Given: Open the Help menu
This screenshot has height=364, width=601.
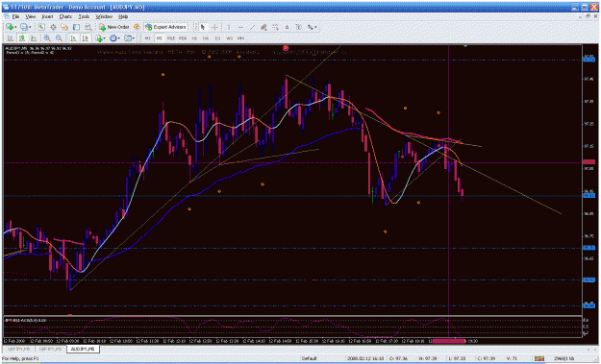Looking at the screenshot, I should (x=123, y=17).
